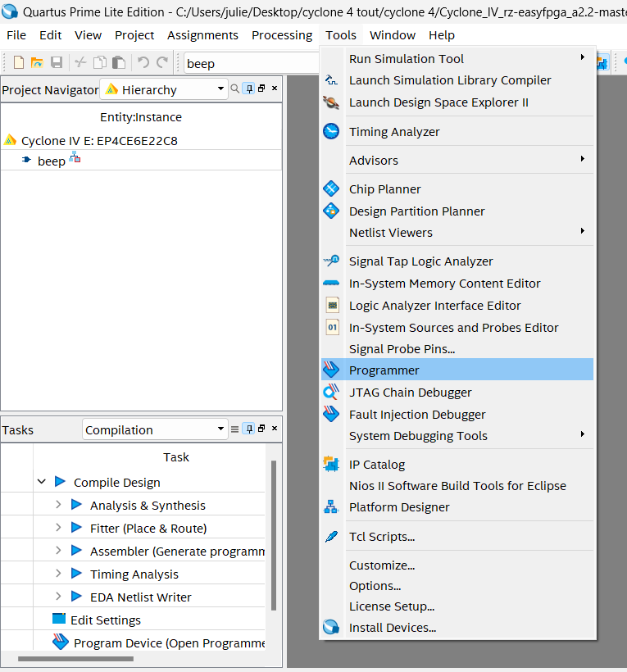627x672 pixels.
Task: Click the Program Device icon in Tasks
Action: (x=61, y=642)
